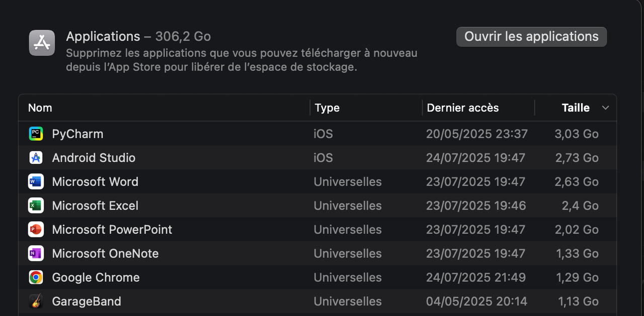
Task: Sort the list by Type column
Action: tap(327, 108)
